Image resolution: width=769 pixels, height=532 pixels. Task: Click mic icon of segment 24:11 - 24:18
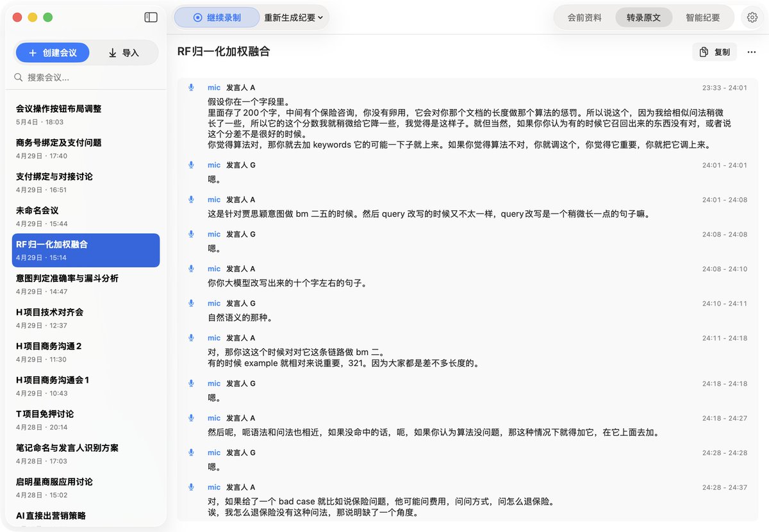191,338
